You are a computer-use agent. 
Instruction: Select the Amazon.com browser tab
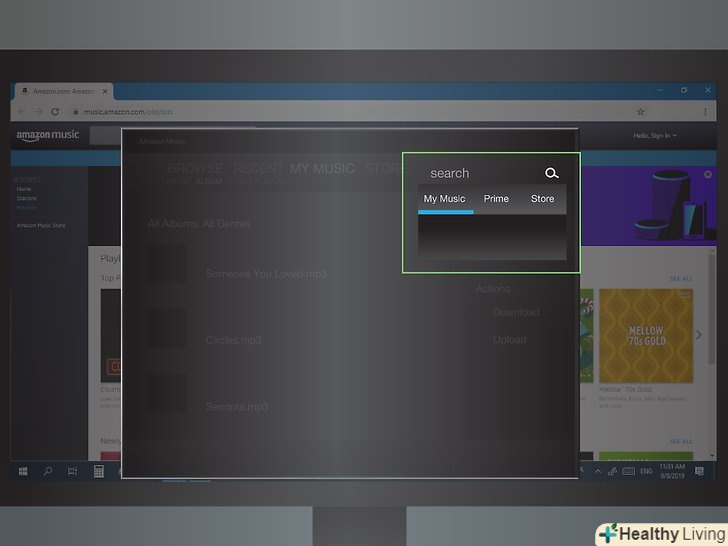64,91
